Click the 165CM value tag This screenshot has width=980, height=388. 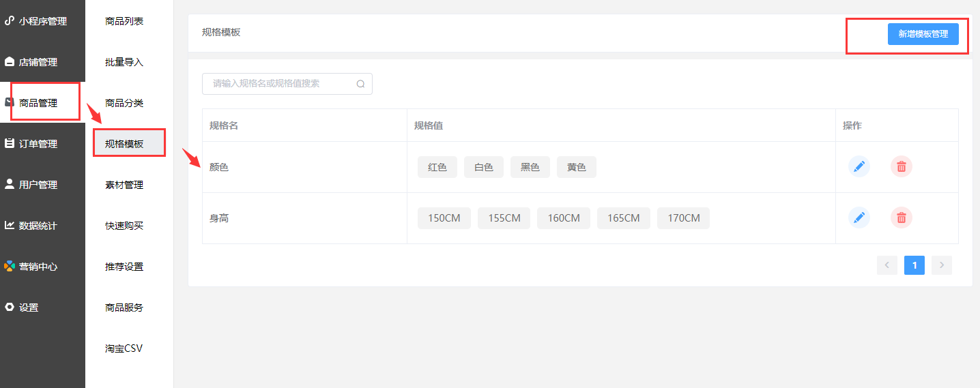pos(624,218)
